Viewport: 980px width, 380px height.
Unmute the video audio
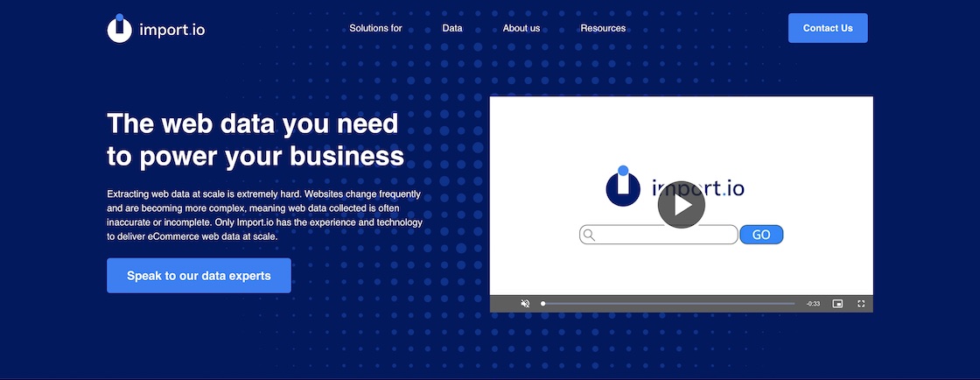click(525, 304)
